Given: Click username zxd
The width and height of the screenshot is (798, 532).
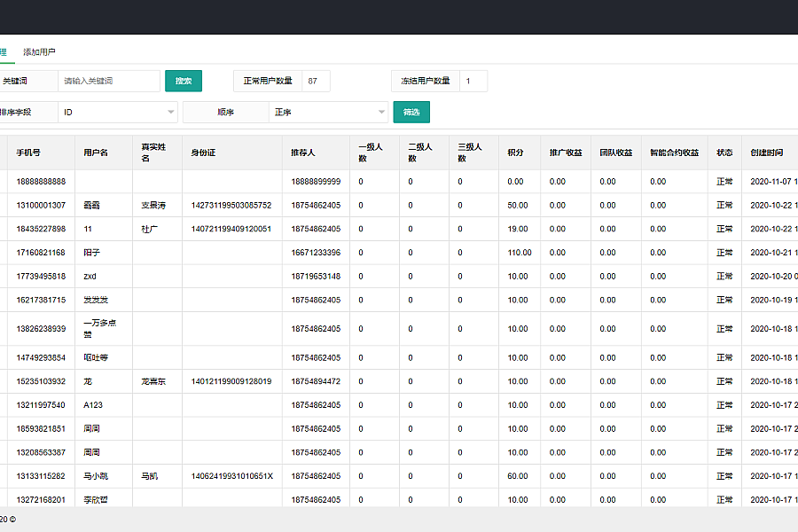Looking at the screenshot, I should click(x=90, y=276).
